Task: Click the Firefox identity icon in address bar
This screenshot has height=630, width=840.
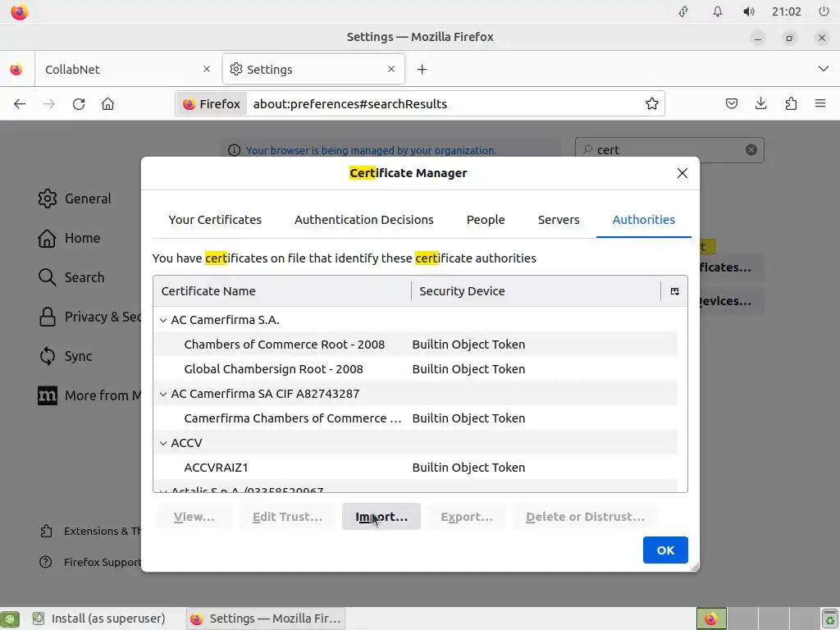Action: 212,104
